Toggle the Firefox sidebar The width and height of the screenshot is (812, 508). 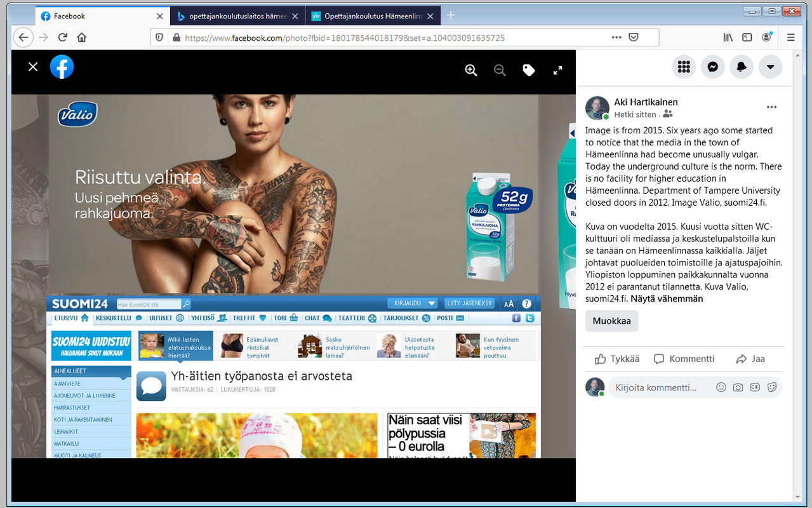coord(747,37)
